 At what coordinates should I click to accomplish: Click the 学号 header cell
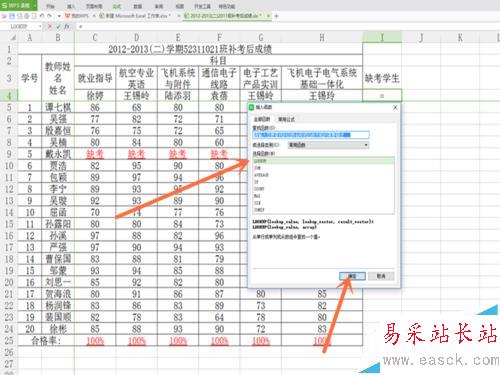click(30, 78)
